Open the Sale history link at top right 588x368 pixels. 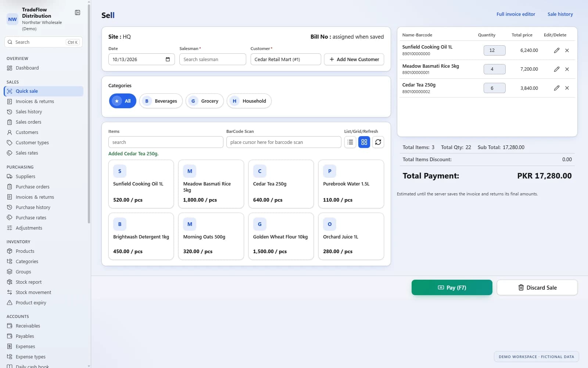pyautogui.click(x=560, y=14)
